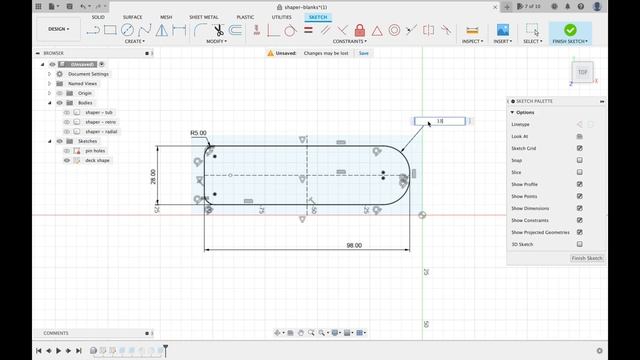Viewport: 640px width, 360px height.
Task: Apply the Tangent constraint icon
Action: (290, 30)
